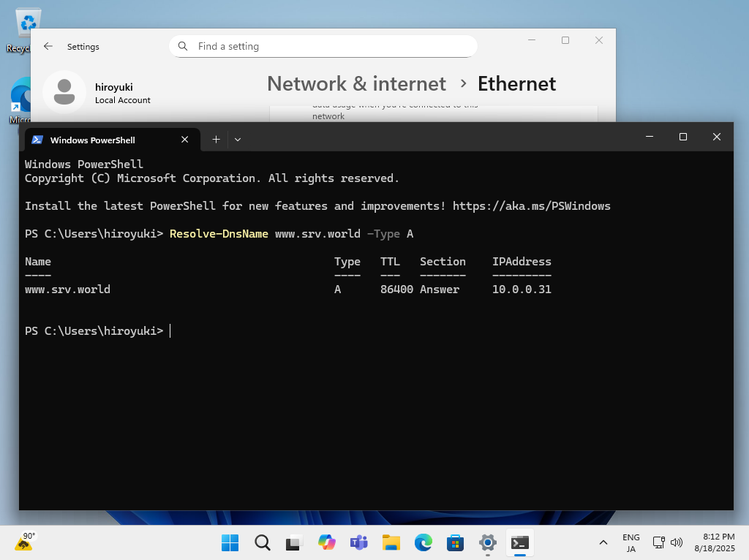The width and height of the screenshot is (749, 560).
Task: Go back in Settings using the arrow
Action: pos(48,46)
